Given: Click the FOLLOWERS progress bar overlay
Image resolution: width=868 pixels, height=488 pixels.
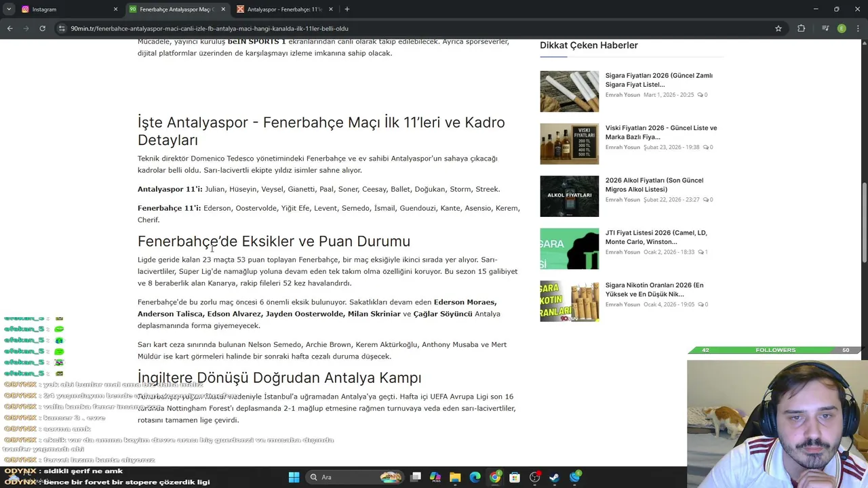Looking at the screenshot, I should (775, 350).
